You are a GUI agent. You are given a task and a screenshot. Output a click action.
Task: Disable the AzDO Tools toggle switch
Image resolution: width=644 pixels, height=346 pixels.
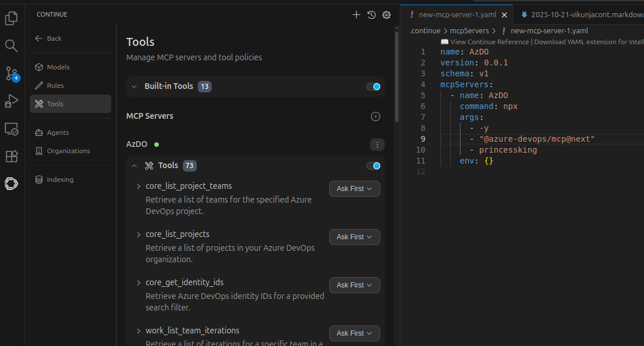(x=373, y=166)
